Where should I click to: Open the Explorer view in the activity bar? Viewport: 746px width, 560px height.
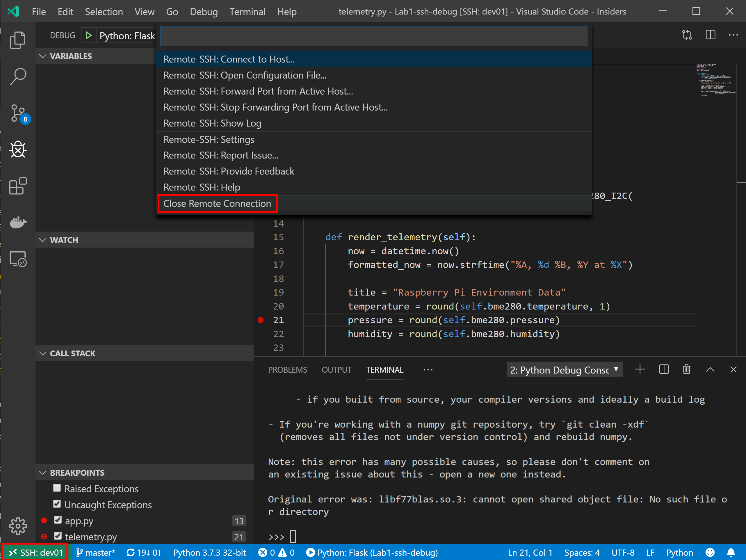click(x=17, y=40)
